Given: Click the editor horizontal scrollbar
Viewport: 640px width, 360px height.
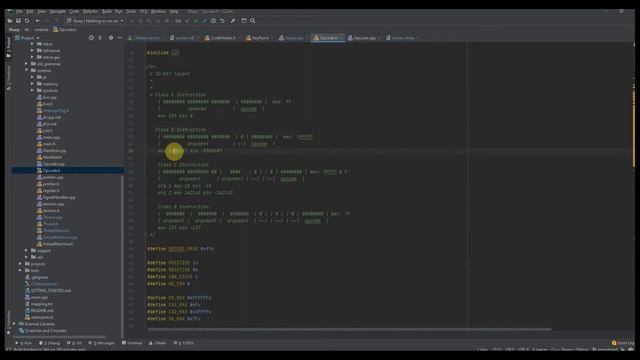Looking at the screenshot, I should 349,329.
